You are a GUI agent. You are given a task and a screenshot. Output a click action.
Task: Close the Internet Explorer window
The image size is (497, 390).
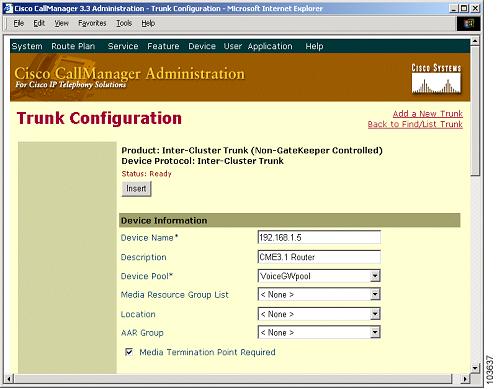coord(475,8)
